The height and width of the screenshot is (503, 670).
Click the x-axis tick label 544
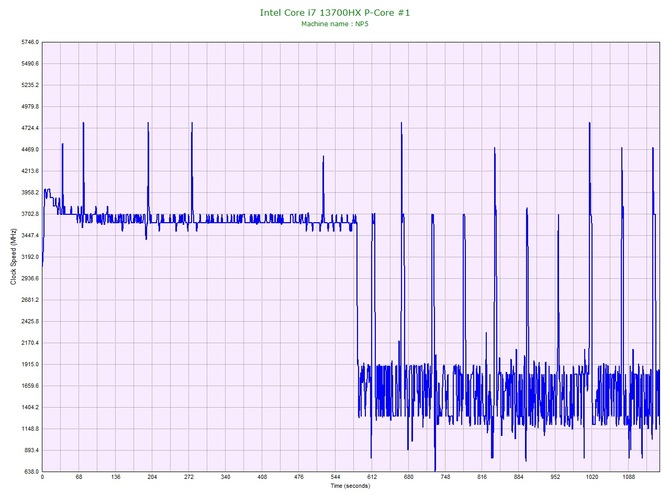click(x=335, y=477)
